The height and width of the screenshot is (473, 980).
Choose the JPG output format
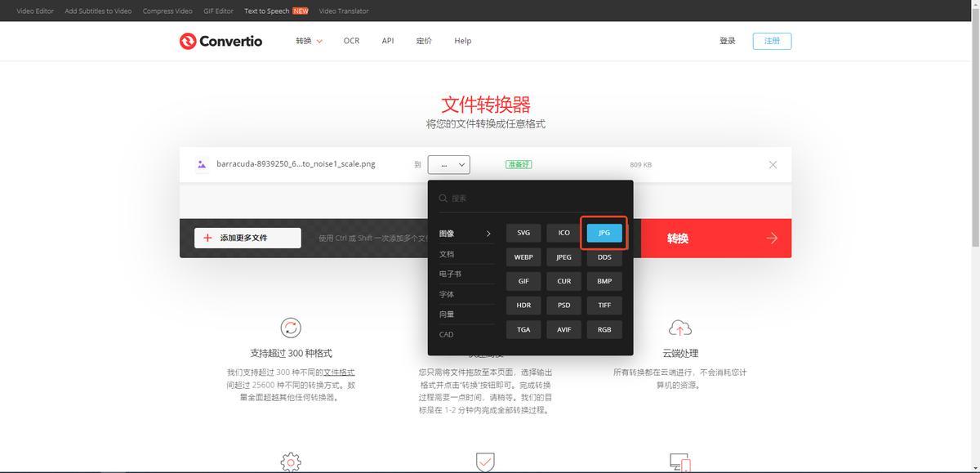604,233
